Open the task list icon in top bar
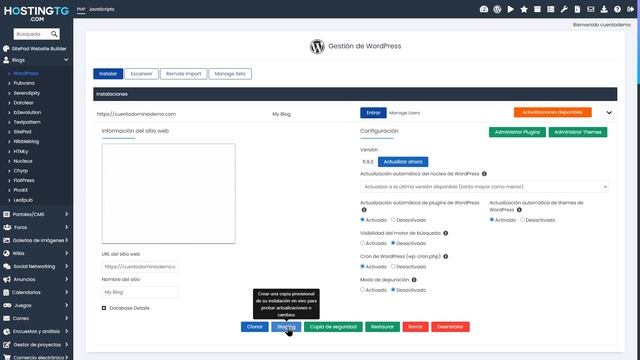Image resolution: width=640 pixels, height=360 pixels. click(x=551, y=9)
